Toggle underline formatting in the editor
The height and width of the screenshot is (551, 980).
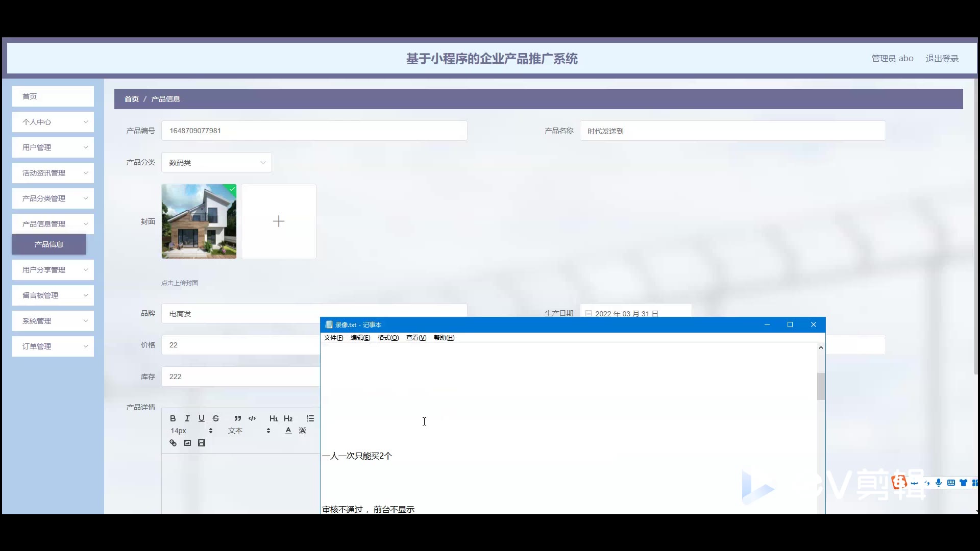(x=202, y=418)
